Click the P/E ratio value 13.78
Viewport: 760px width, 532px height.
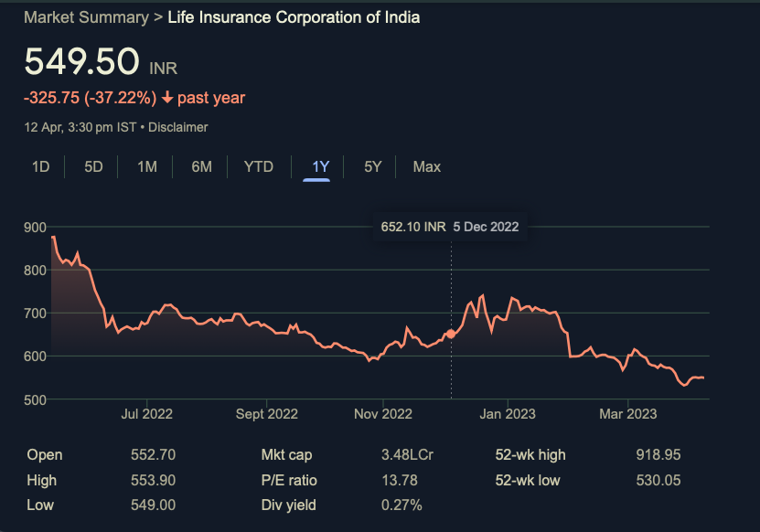[x=400, y=480]
